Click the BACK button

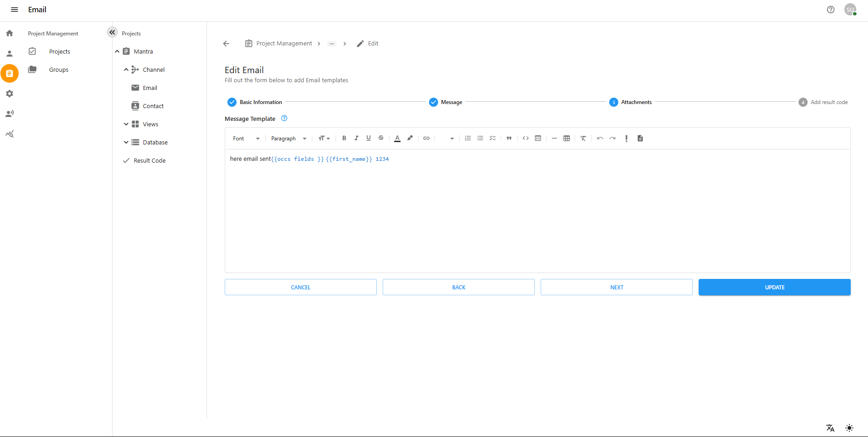point(459,287)
